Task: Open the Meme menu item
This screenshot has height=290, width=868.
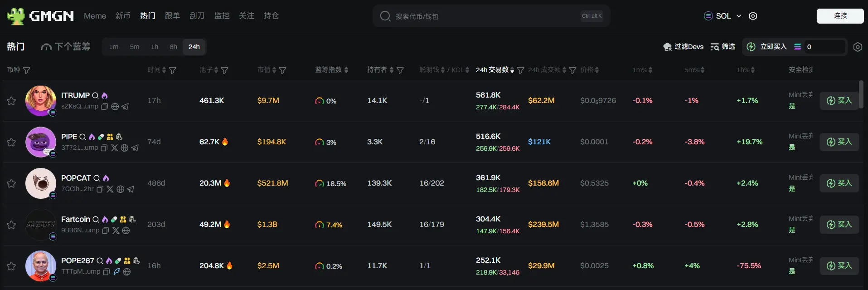Action: click(95, 16)
